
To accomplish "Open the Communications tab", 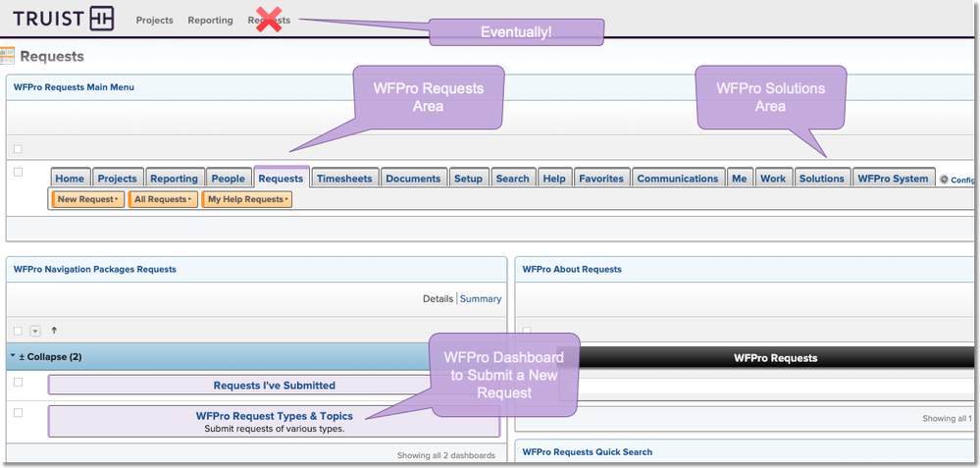I will [678, 179].
